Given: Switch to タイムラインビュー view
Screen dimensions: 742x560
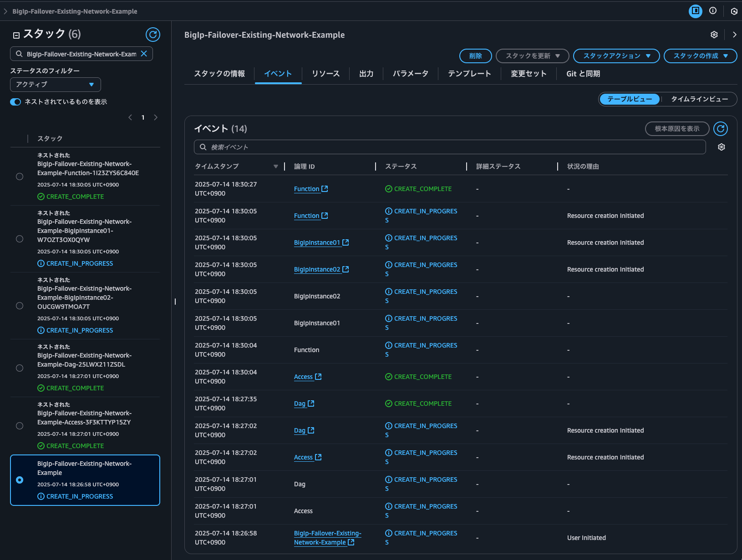Looking at the screenshot, I should [x=699, y=99].
